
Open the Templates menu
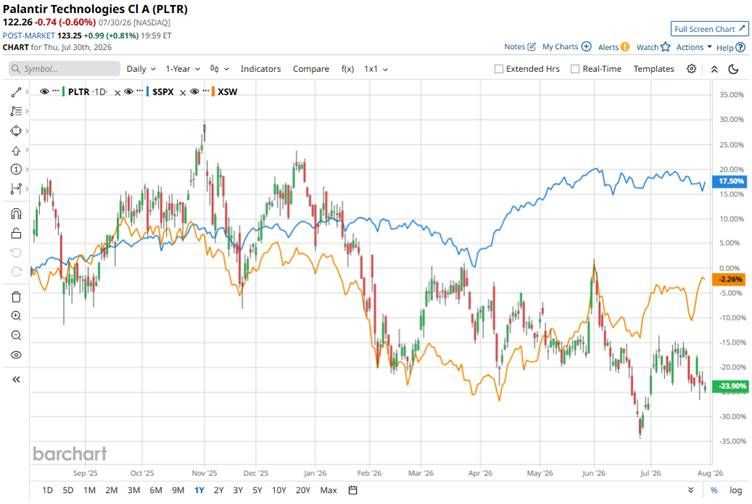[654, 69]
